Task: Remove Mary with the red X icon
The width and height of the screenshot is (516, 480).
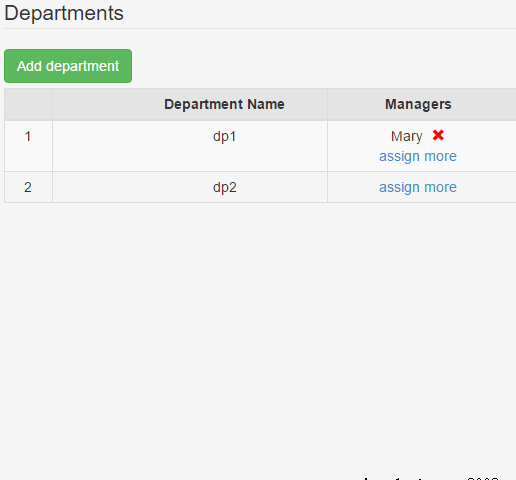Action: click(438, 135)
